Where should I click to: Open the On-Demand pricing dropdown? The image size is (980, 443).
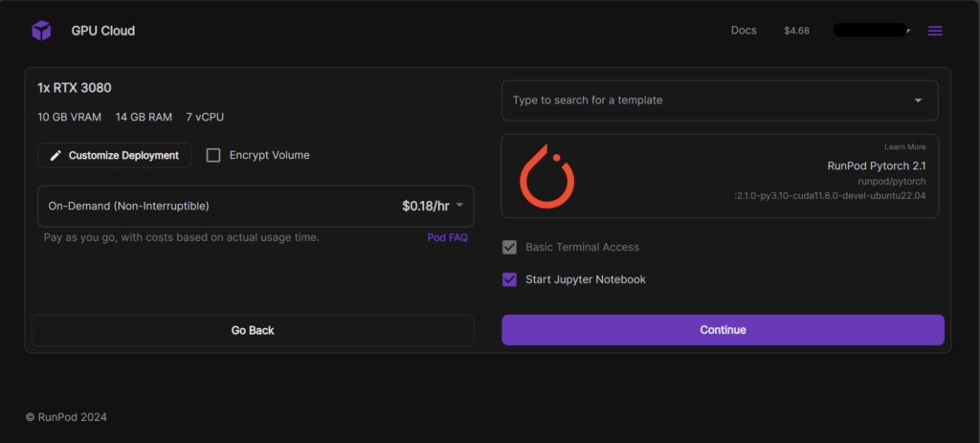click(459, 206)
